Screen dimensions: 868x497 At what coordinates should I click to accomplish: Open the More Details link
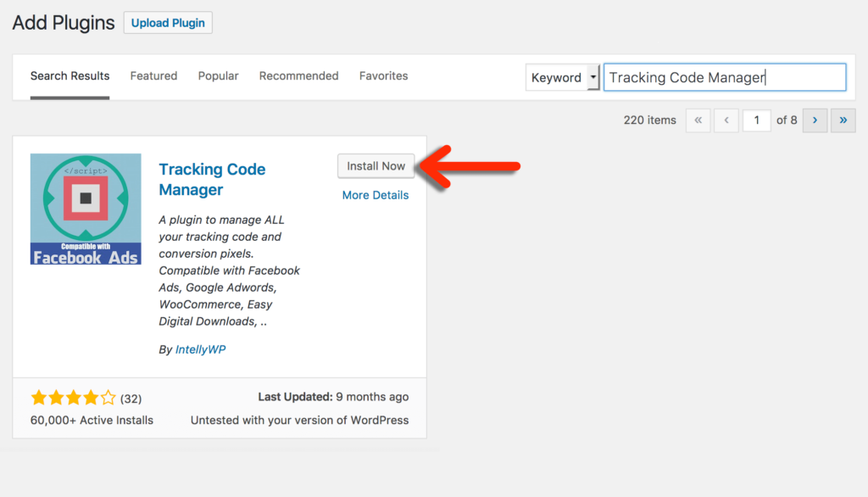375,195
